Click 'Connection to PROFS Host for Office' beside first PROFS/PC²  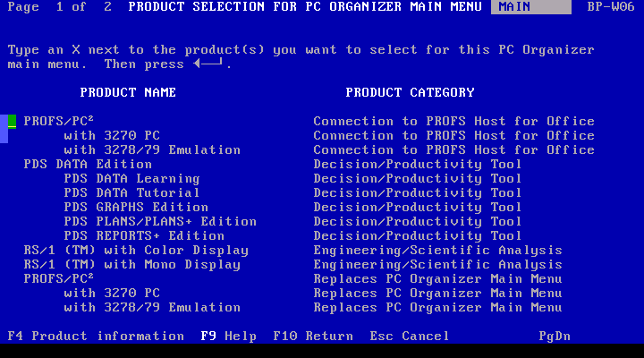453,121
